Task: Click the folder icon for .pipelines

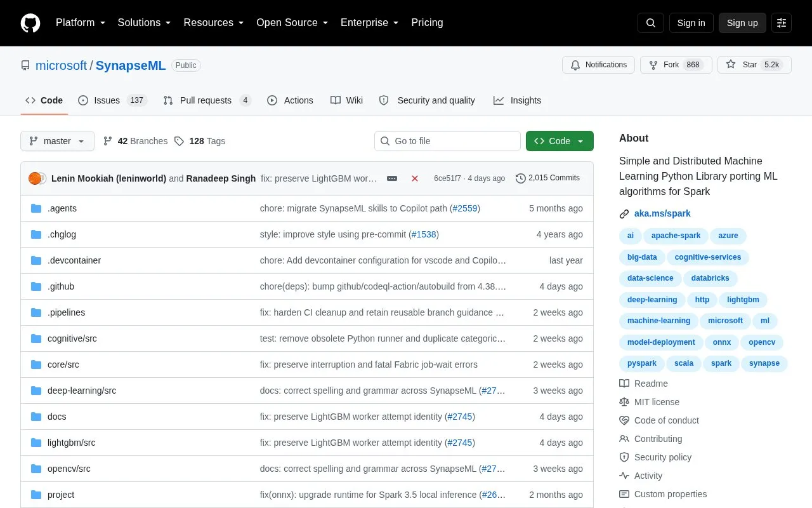Action: pyautogui.click(x=36, y=312)
